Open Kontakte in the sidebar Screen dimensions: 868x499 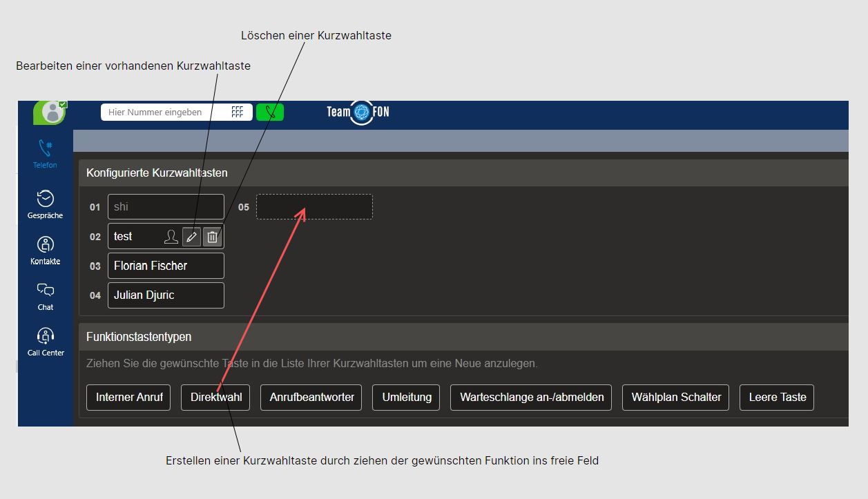pos(46,251)
